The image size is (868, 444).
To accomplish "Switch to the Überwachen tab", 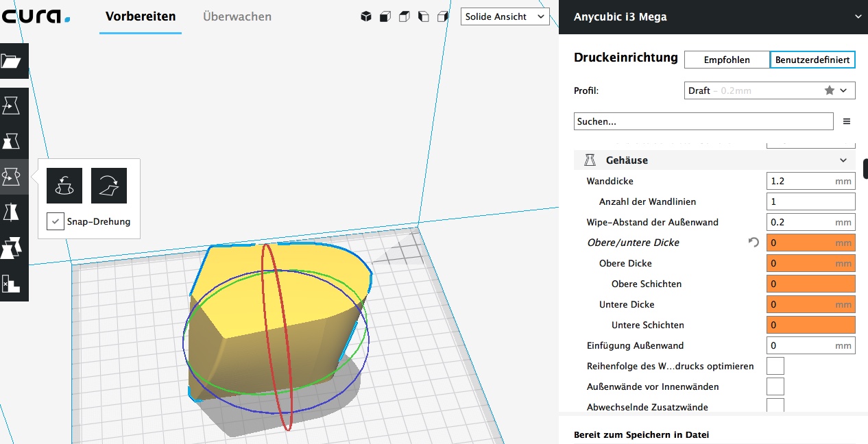I will (x=237, y=17).
